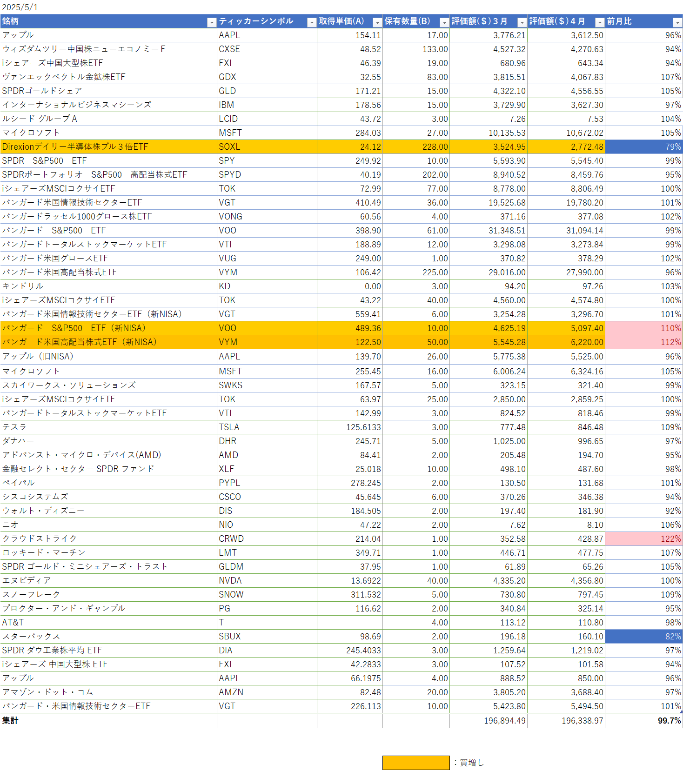Select the ticker cell NVDA

pyautogui.click(x=267, y=581)
